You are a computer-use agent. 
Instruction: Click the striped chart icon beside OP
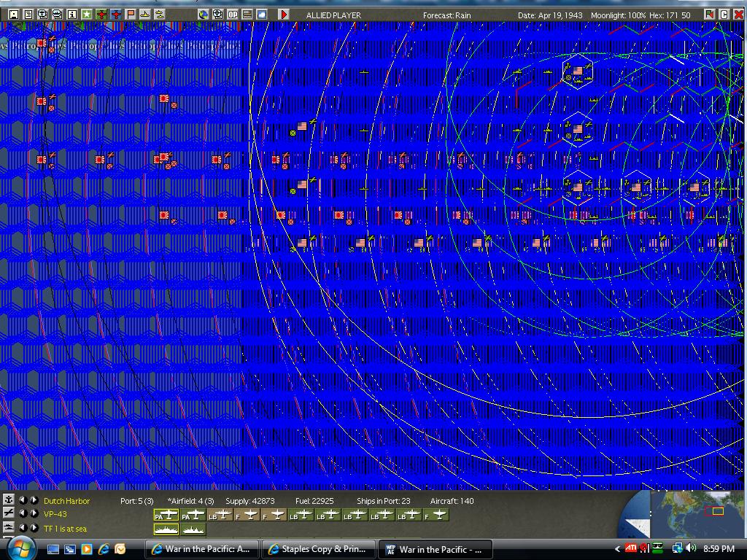pyautogui.click(x=247, y=15)
